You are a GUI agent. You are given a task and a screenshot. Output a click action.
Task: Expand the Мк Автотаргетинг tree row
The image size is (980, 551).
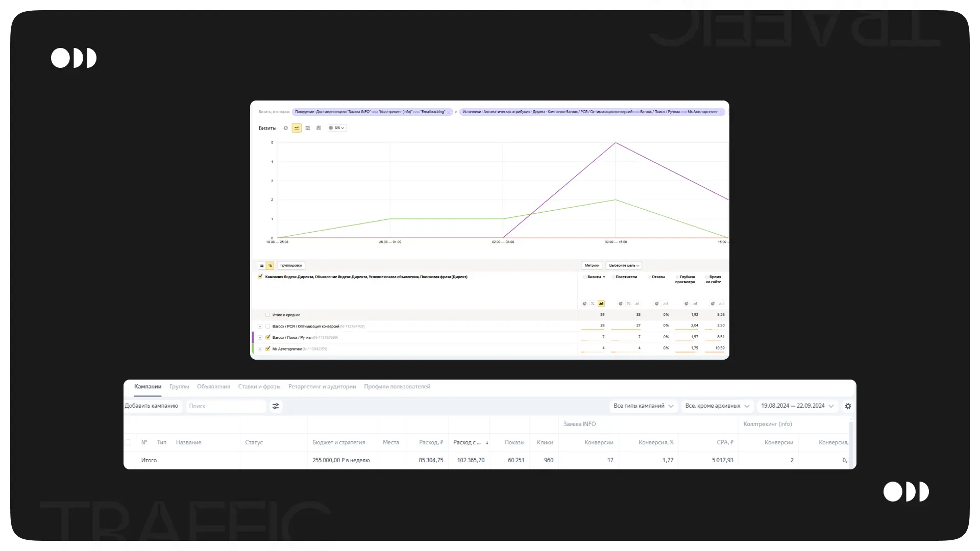[x=260, y=349]
